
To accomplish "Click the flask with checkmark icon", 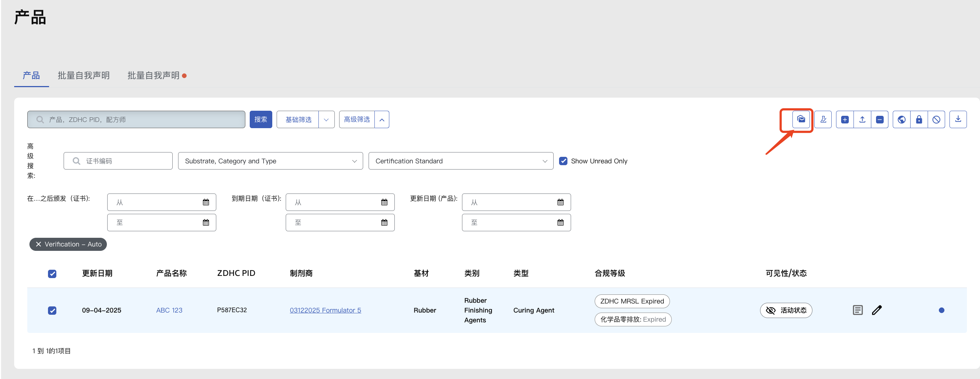I will (x=823, y=120).
